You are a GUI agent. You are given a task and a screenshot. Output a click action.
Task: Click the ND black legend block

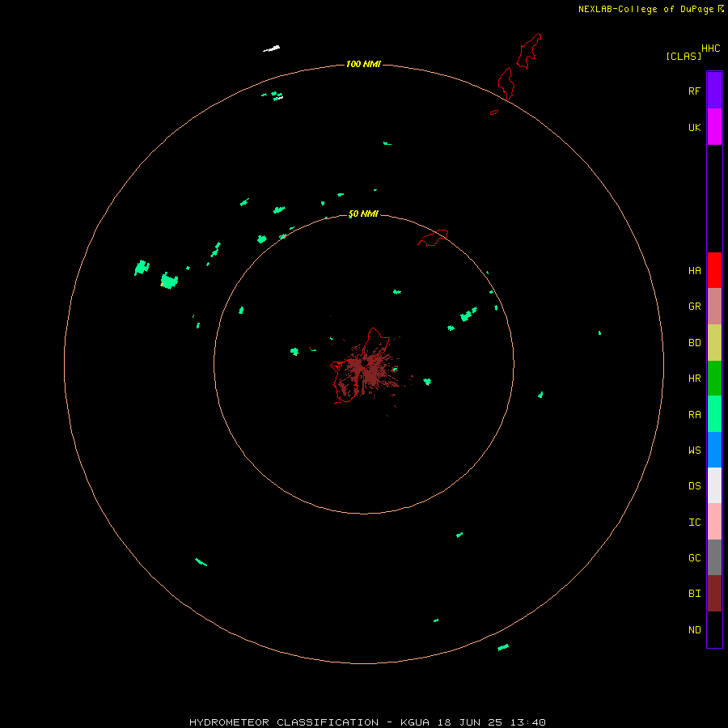tap(714, 629)
